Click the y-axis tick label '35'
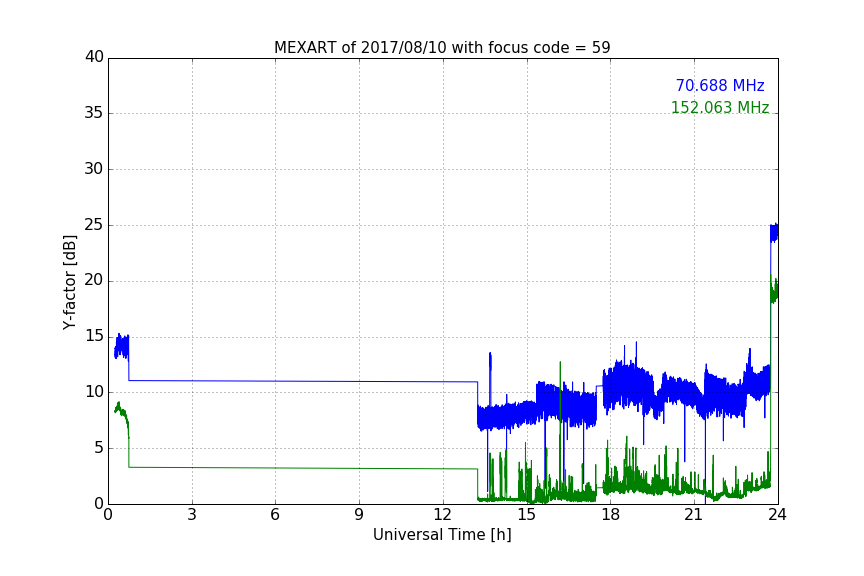Viewport: 864px width, 576px height. [x=94, y=113]
